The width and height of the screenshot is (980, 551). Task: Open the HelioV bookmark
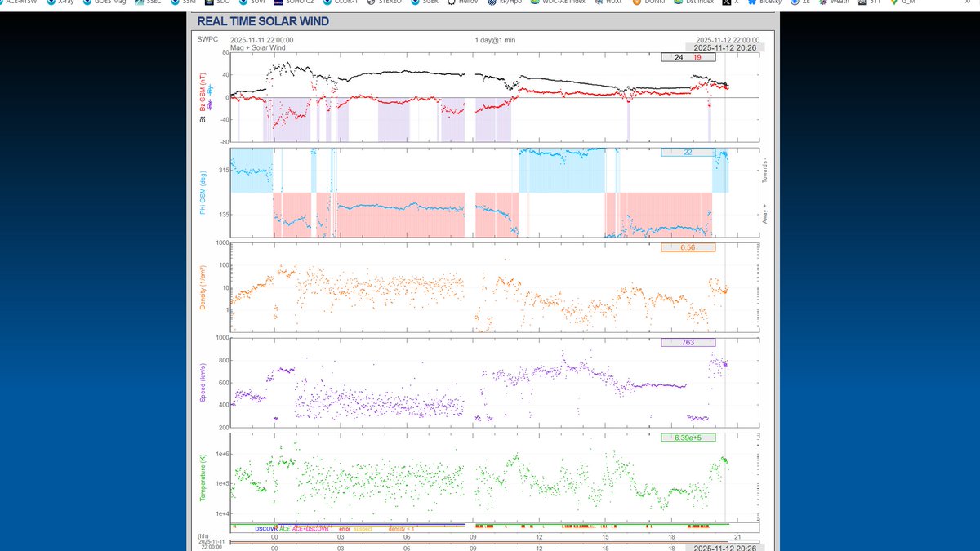click(x=462, y=2)
